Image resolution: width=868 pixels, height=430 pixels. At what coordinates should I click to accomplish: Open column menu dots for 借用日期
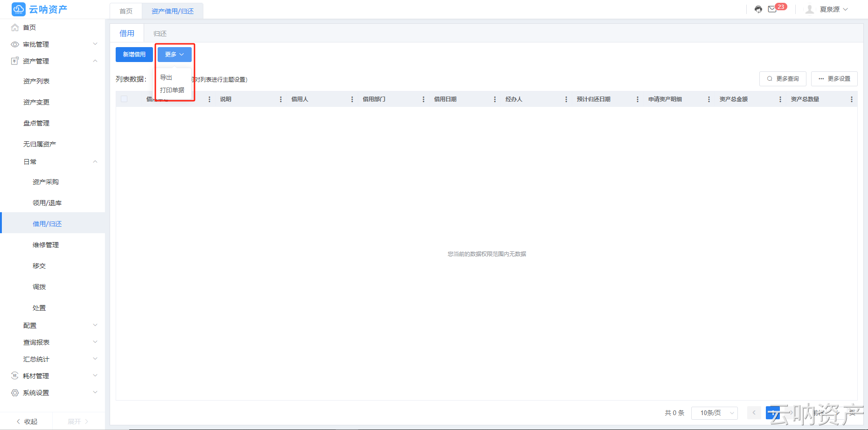495,99
